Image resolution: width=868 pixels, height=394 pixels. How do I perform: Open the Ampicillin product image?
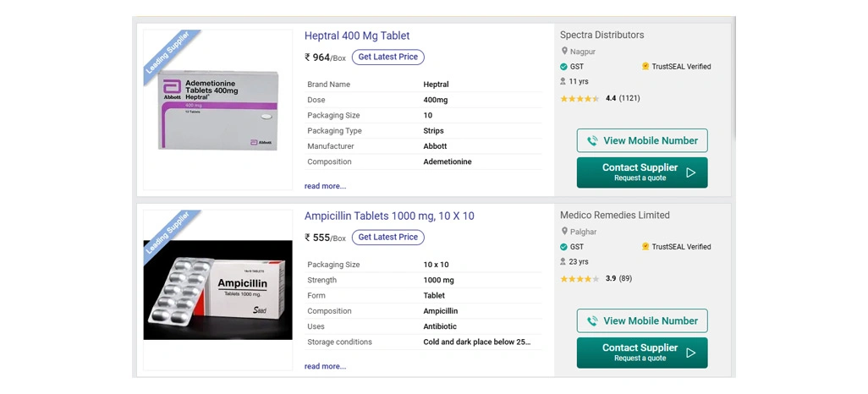pos(218,290)
